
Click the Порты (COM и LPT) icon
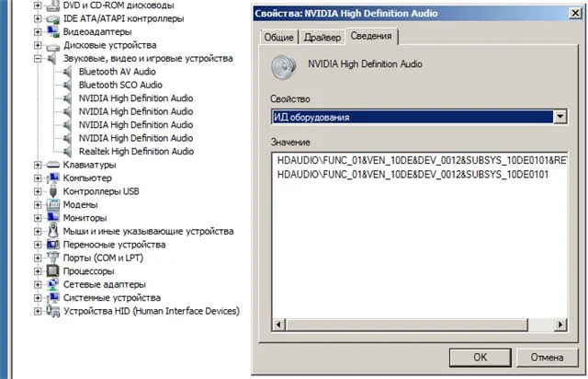53,258
